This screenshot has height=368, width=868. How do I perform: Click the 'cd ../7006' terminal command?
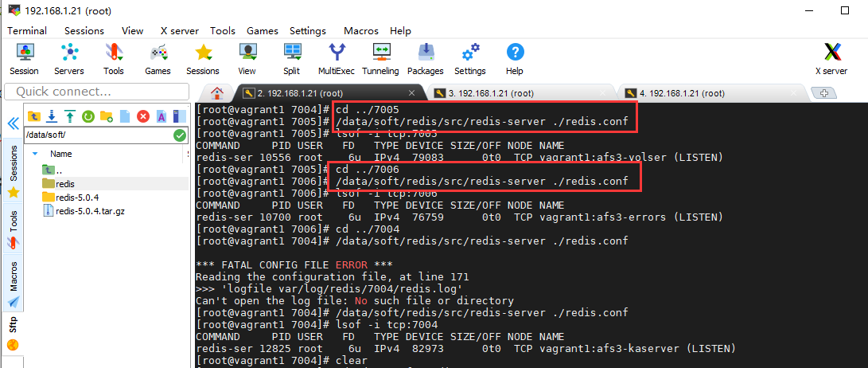[x=368, y=169]
